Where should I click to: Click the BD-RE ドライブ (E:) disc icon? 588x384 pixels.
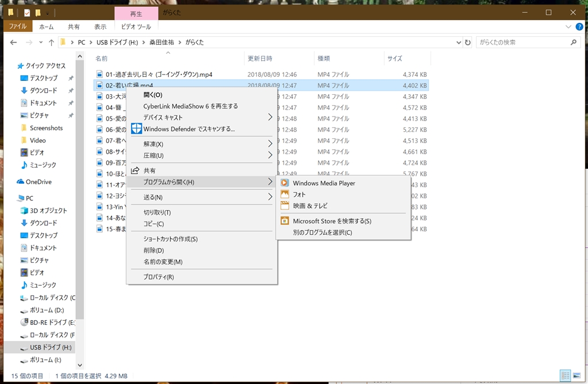point(24,322)
